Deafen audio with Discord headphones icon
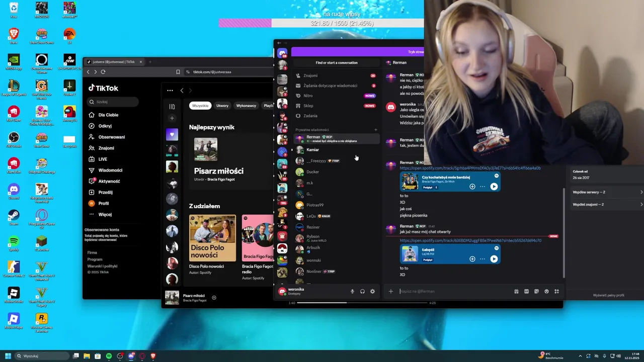The image size is (644, 362). [x=362, y=292]
